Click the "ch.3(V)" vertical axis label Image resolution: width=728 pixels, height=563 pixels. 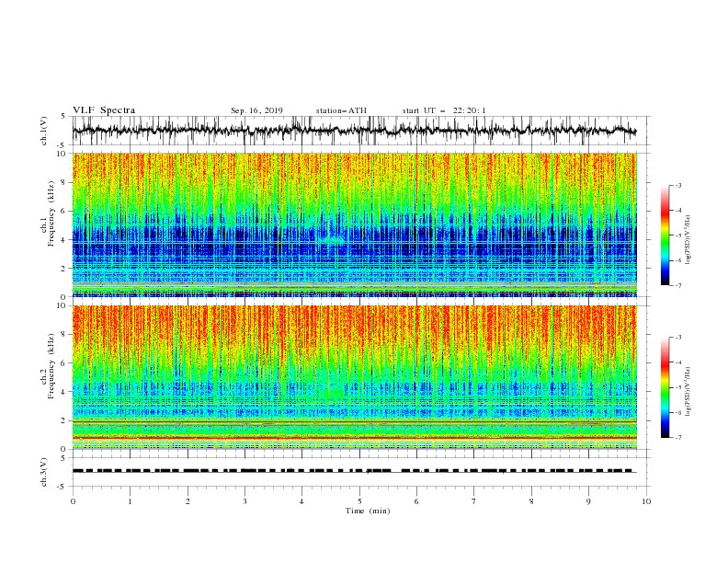[x=44, y=472]
